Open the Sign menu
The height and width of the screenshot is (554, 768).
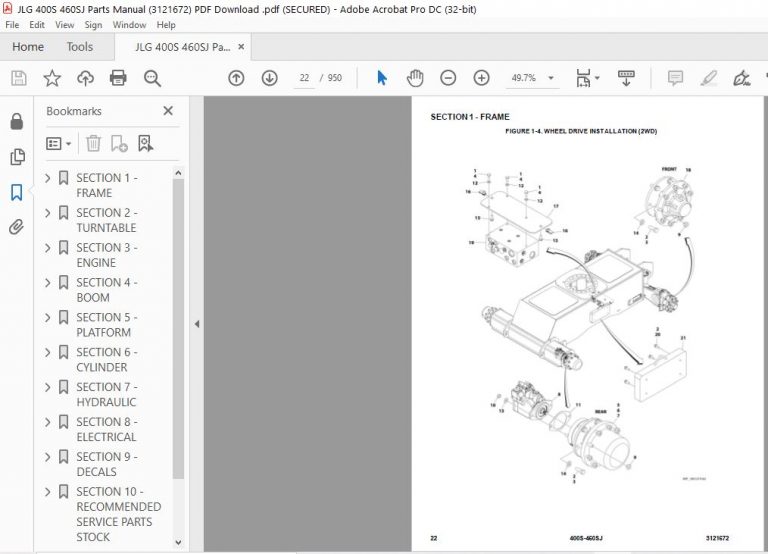click(x=93, y=24)
